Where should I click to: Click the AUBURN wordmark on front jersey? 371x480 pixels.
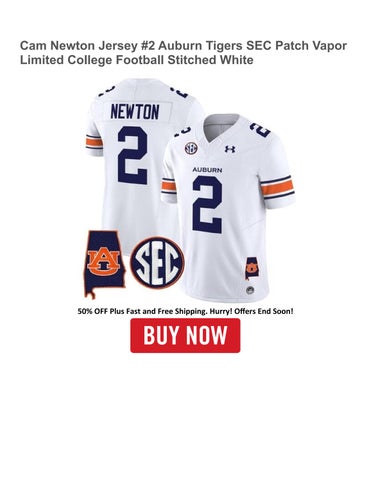[207, 170]
